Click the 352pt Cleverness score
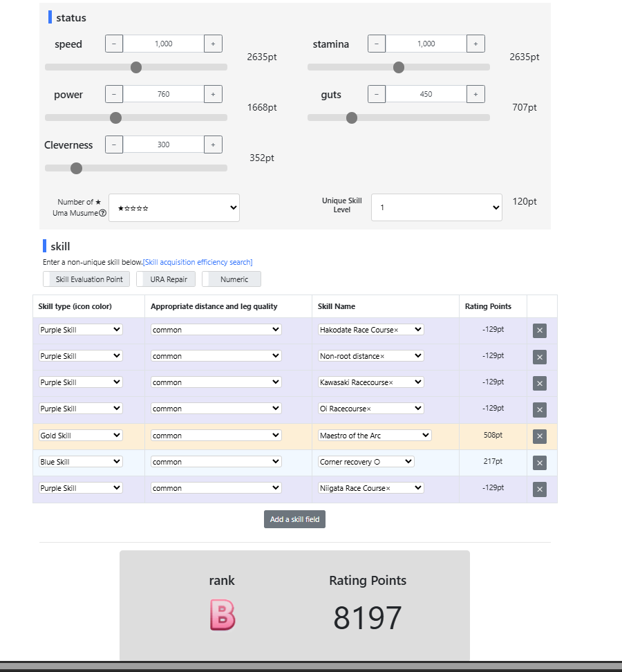The height and width of the screenshot is (672, 622). 262,158
